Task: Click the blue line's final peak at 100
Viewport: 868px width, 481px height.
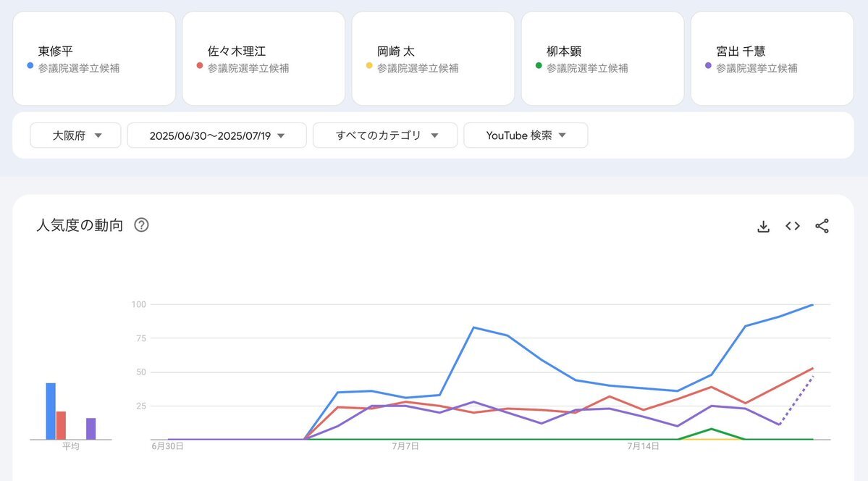Action: pos(812,305)
